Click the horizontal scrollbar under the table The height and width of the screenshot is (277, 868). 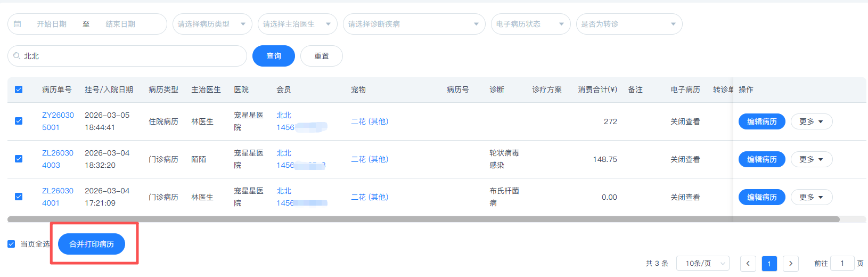pyautogui.click(x=423, y=219)
